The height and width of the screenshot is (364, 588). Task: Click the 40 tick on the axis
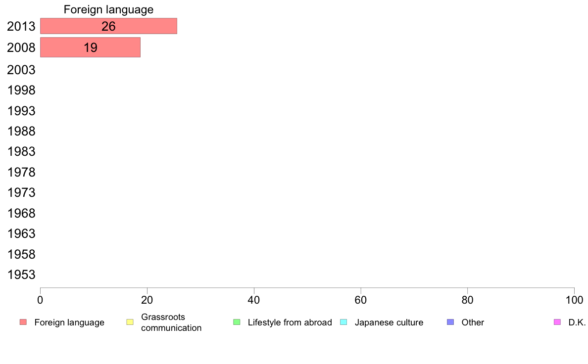pos(254,300)
